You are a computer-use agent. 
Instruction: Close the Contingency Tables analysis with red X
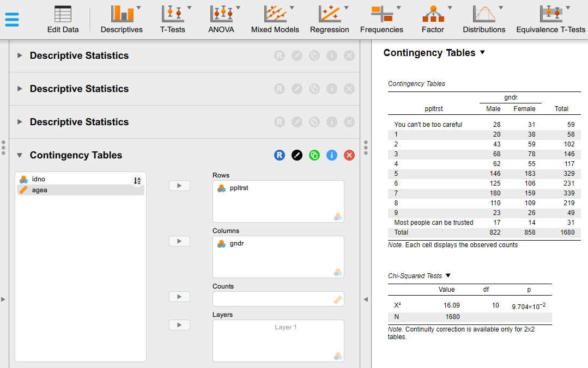[x=349, y=155]
